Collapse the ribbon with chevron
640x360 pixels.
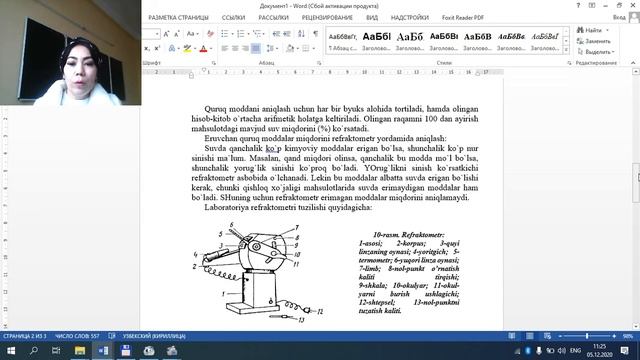[633, 63]
